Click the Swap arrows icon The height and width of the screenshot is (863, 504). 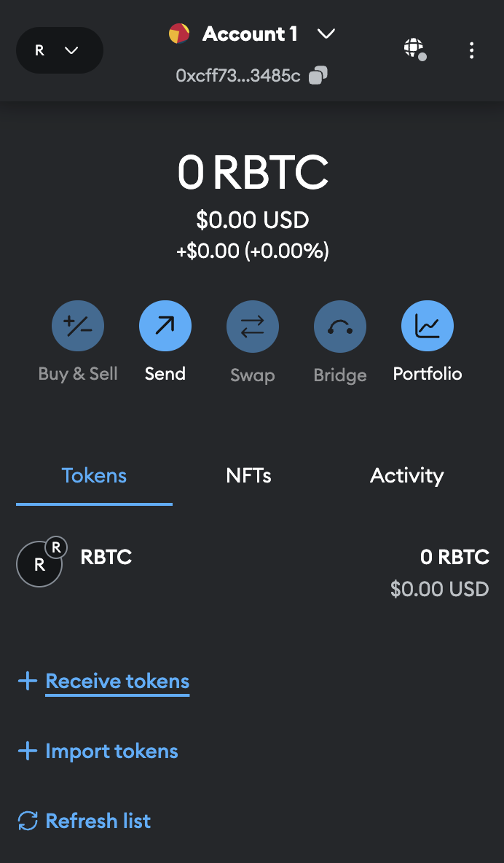pos(253,325)
